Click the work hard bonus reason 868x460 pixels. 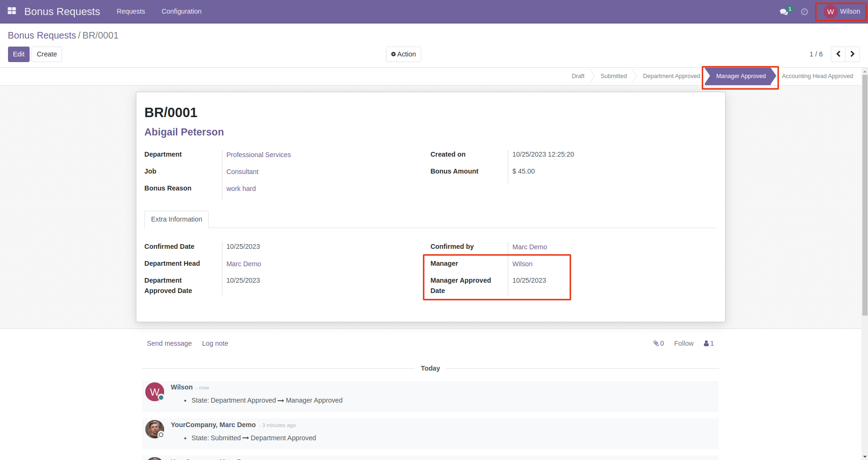[241, 189]
